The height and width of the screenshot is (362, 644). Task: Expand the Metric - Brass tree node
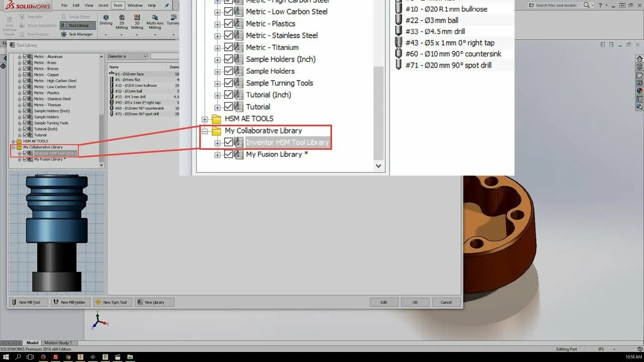[20, 63]
